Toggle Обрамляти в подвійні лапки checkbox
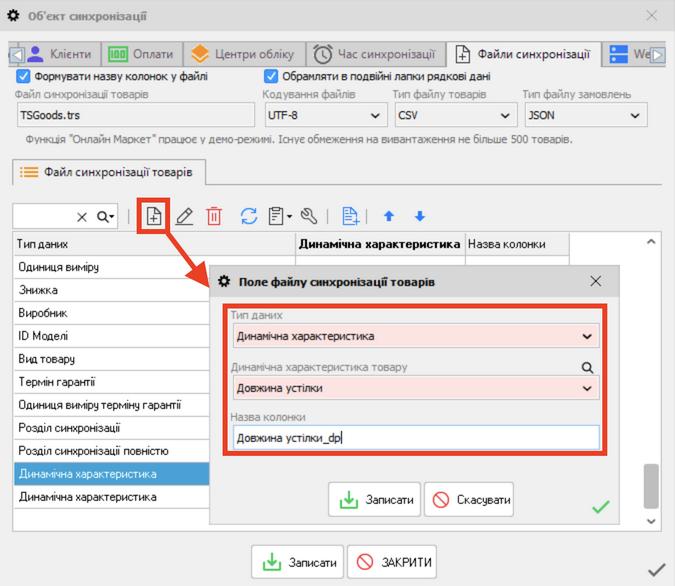The width and height of the screenshot is (675, 586). click(271, 76)
